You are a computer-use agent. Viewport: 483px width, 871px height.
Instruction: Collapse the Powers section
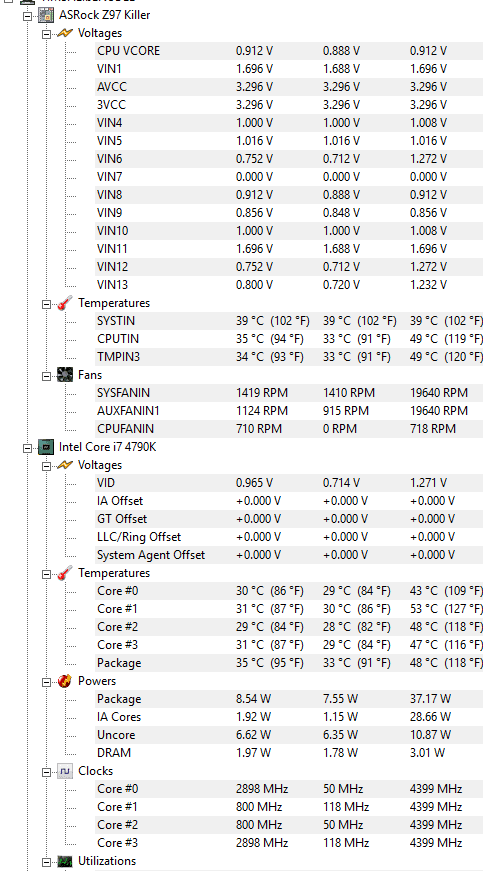[x=46, y=682]
